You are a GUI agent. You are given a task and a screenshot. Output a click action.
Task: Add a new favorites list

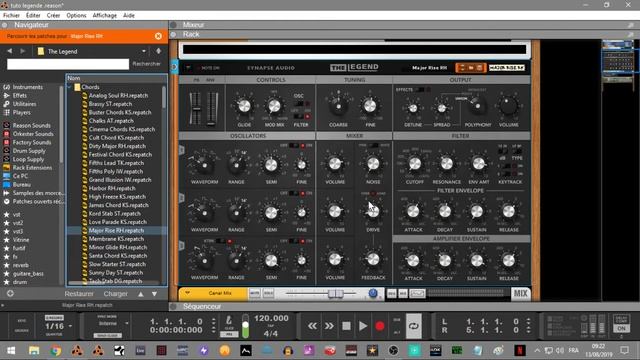point(10,293)
